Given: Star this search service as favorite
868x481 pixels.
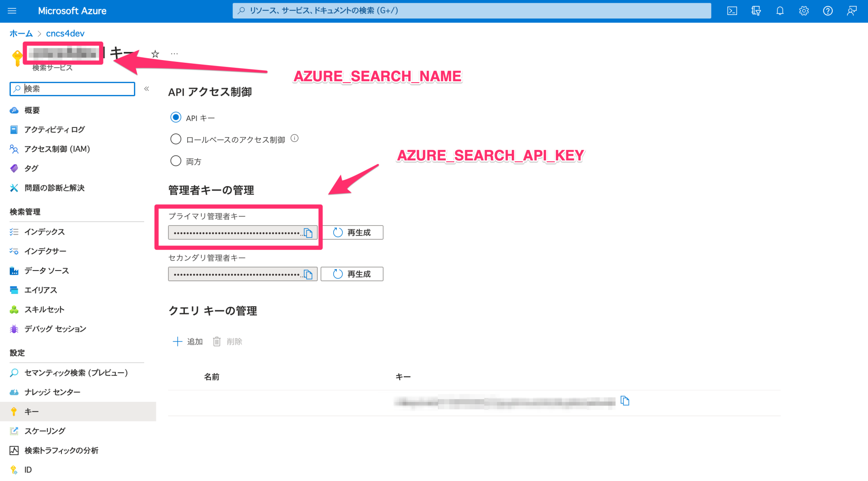Looking at the screenshot, I should click(x=155, y=53).
